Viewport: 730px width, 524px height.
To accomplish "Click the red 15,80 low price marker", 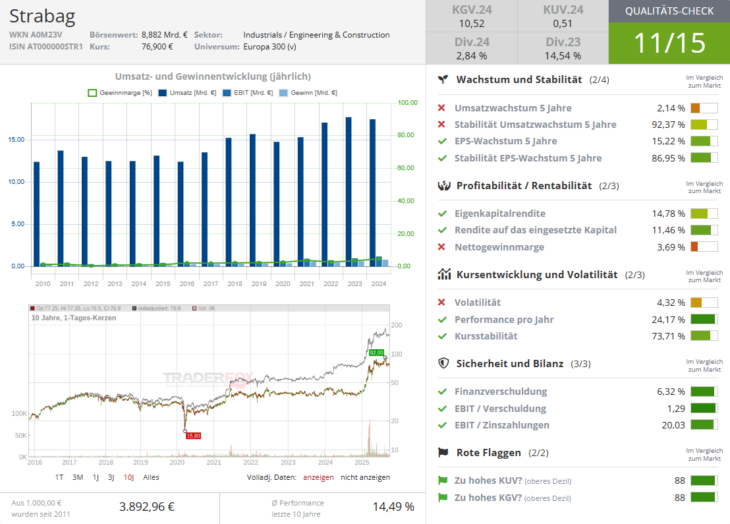I will (193, 436).
